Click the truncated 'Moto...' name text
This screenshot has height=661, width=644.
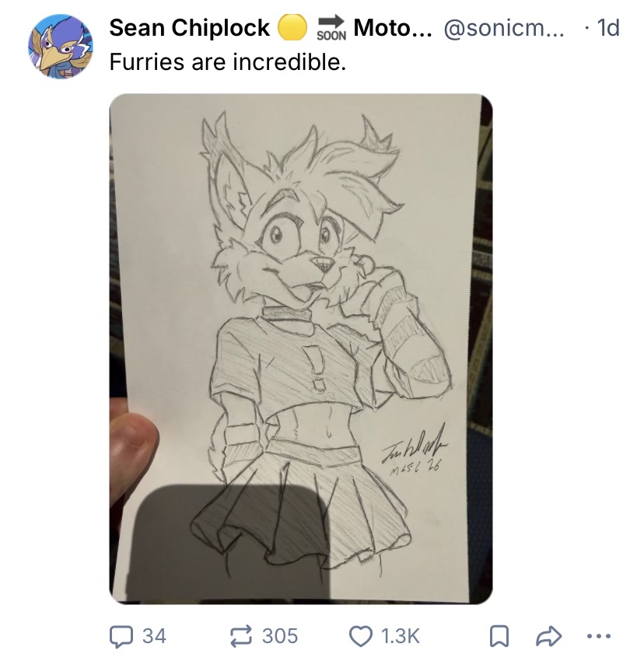pos(393,28)
